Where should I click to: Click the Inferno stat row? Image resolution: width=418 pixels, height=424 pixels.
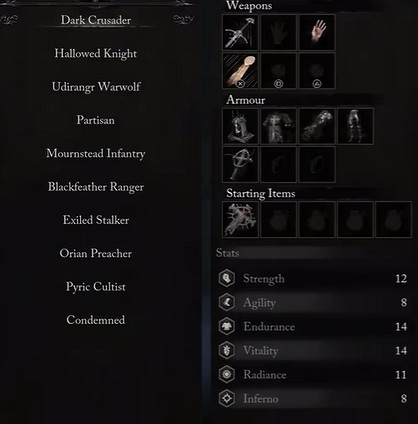[x=313, y=399]
